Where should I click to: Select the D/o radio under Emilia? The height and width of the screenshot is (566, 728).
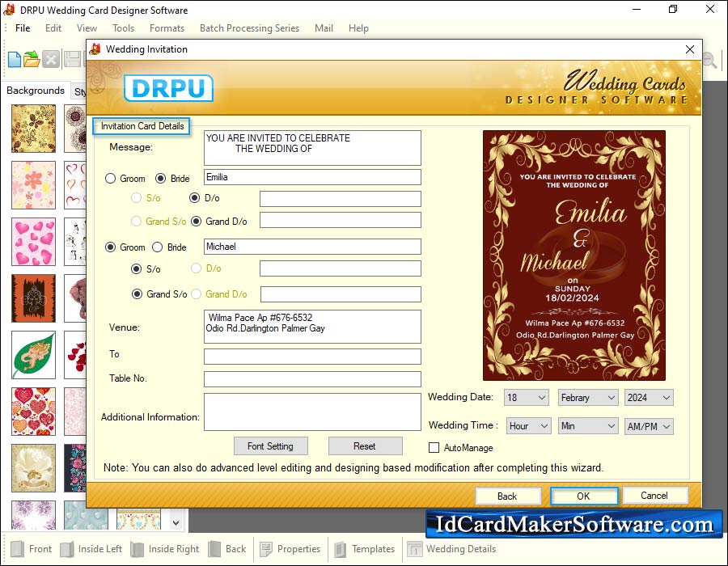[x=194, y=198]
